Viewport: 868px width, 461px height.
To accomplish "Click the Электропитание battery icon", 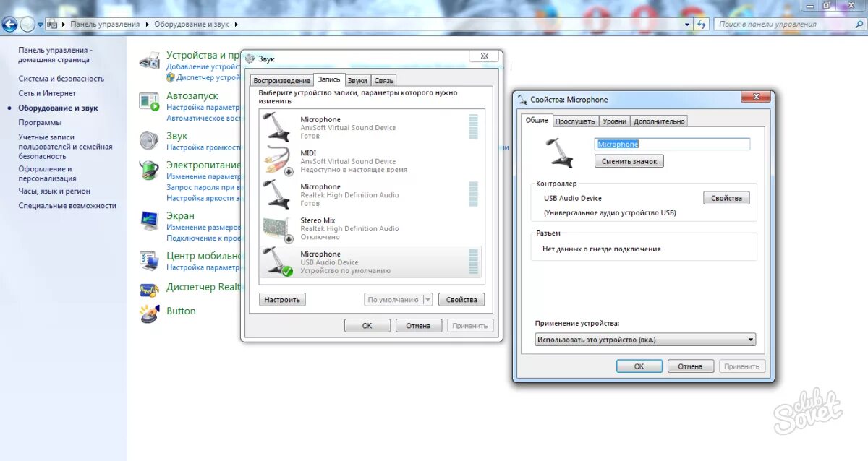I will (149, 170).
